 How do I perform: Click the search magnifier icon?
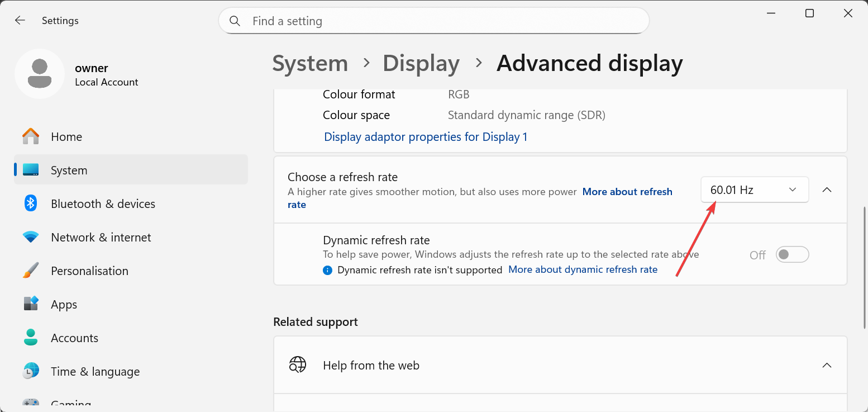[x=235, y=21]
